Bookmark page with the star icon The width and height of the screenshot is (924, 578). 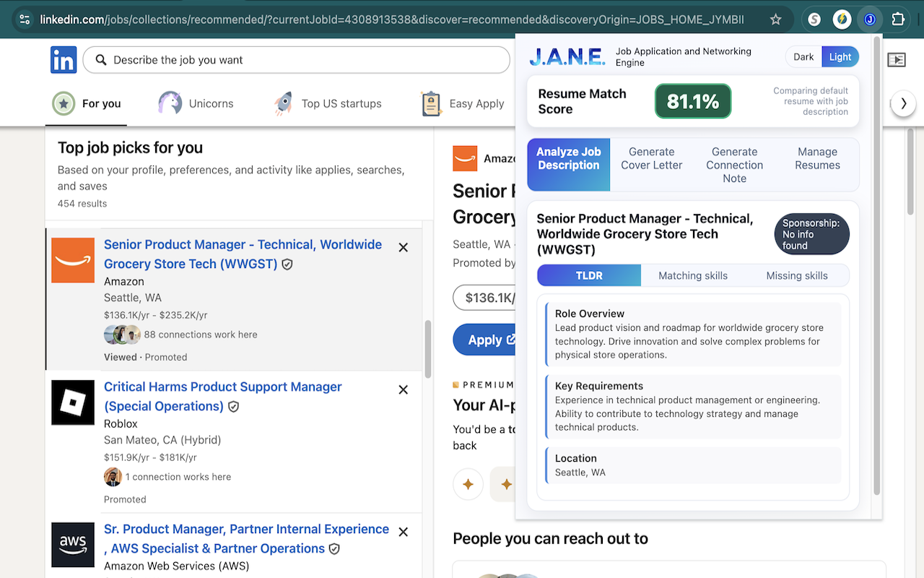776,20
